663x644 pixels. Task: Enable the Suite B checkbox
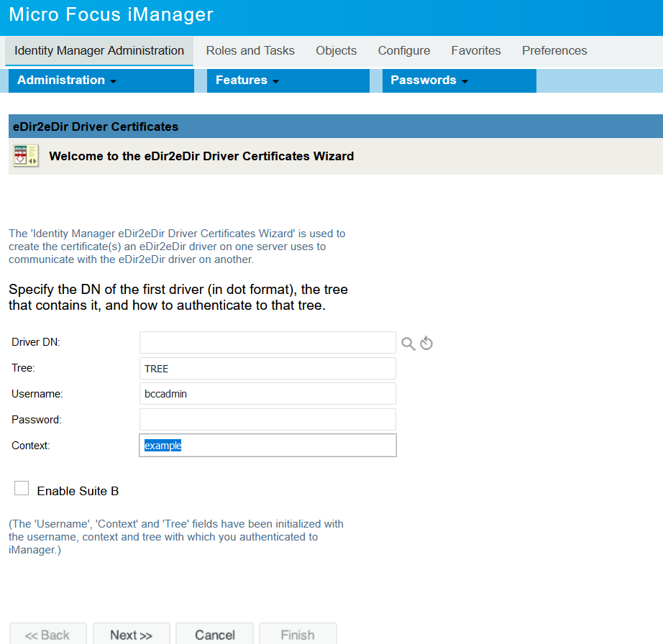[22, 489]
